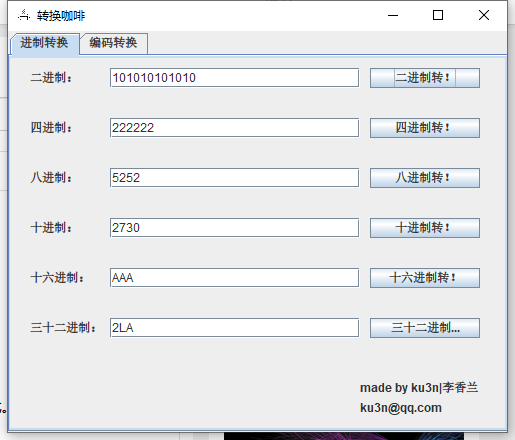
Task: Click the ku3n@qq.com email text
Action: pos(401,408)
